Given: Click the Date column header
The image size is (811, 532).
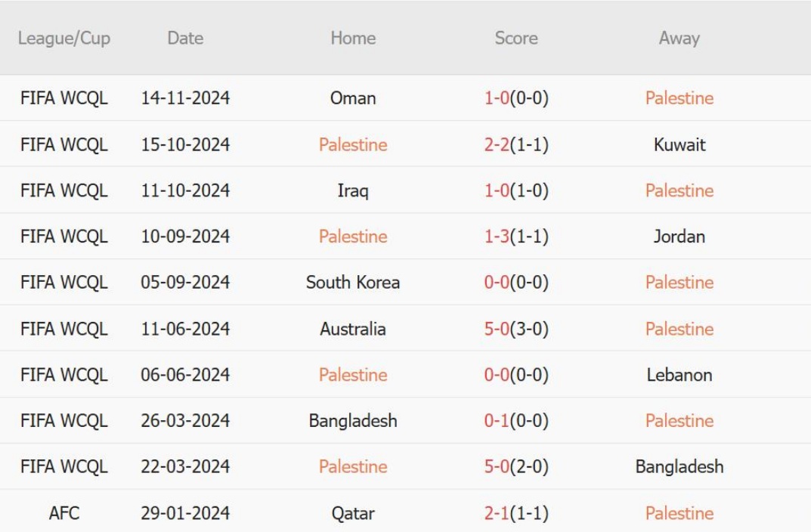Looking at the screenshot, I should [185, 38].
